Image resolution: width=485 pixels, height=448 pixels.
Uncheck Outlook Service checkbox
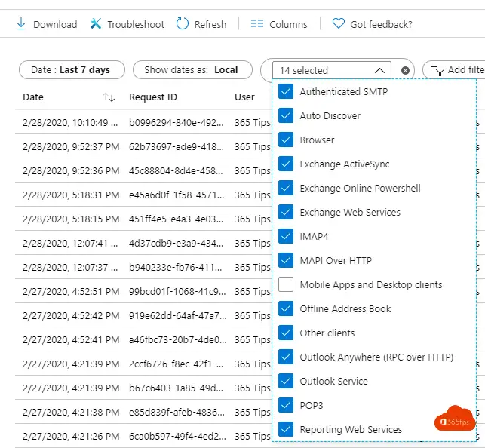(x=286, y=381)
